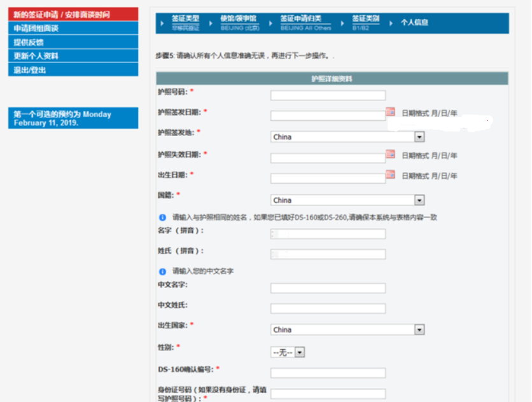
Task: Focus the 出生日期 date field
Action: (x=328, y=179)
